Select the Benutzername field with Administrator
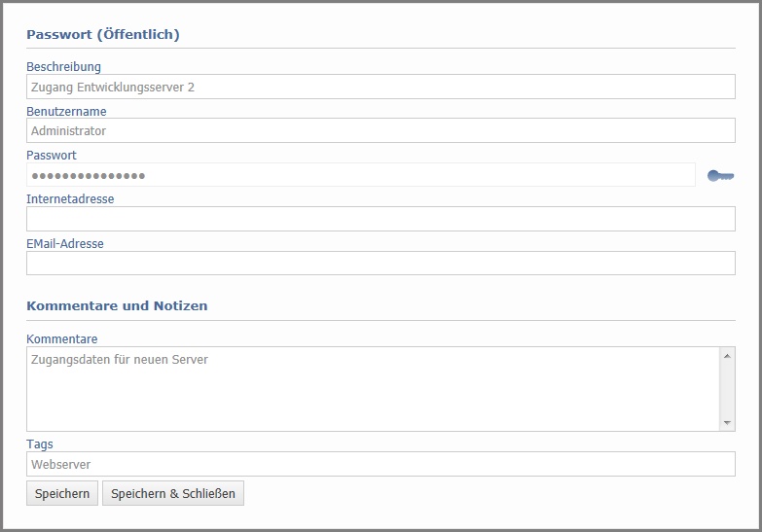 (381, 130)
